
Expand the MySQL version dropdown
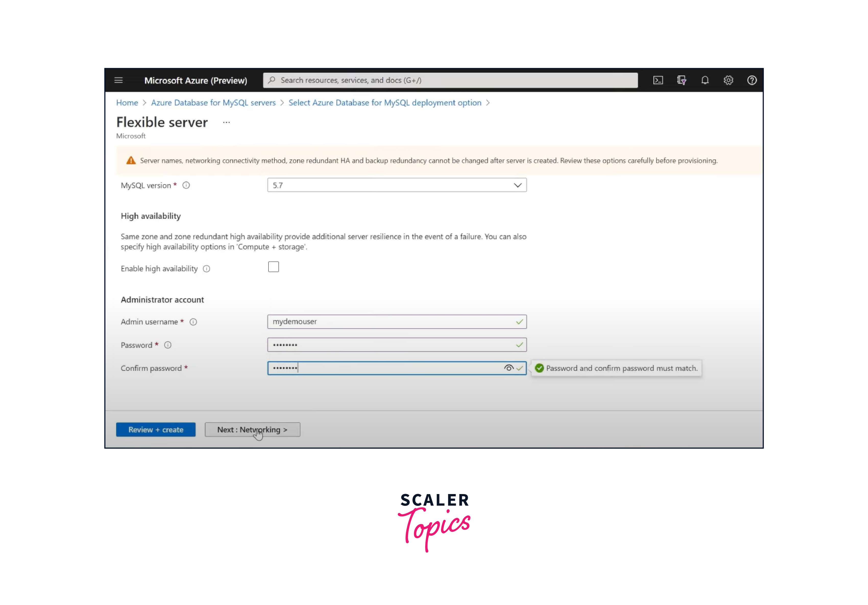pyautogui.click(x=517, y=186)
